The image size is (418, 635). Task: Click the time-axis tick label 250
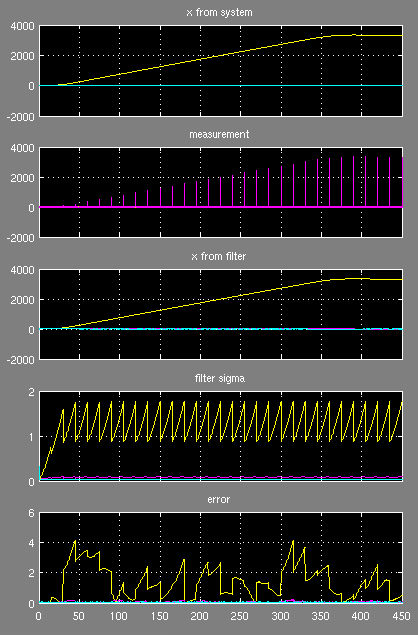click(240, 616)
